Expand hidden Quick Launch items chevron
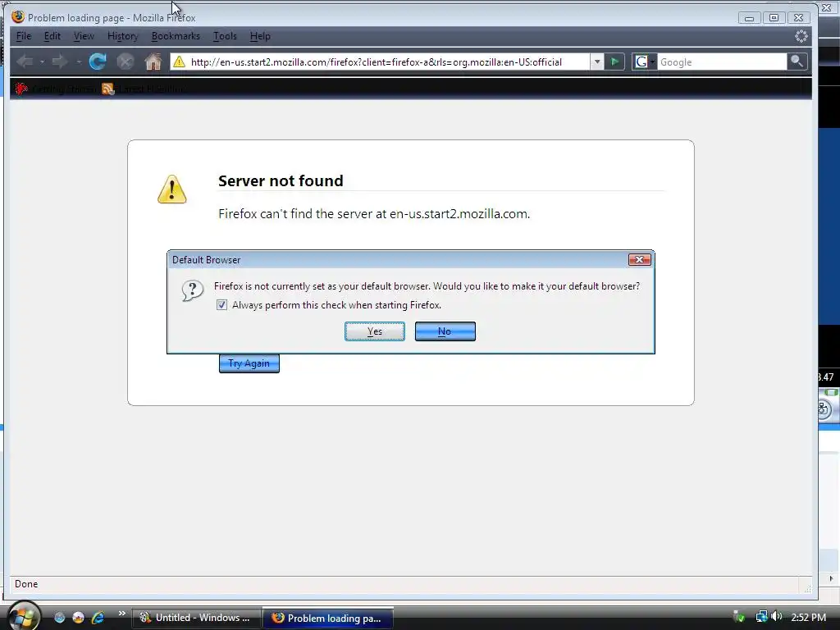The image size is (840, 630). (122, 614)
